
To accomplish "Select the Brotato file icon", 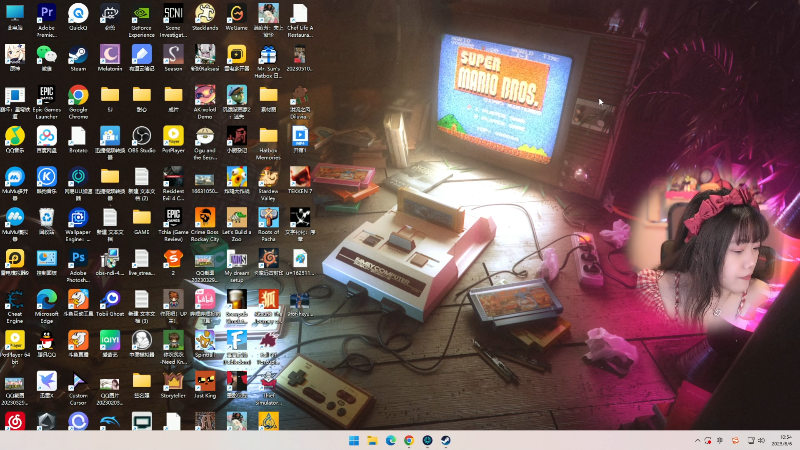I will [x=78, y=140].
